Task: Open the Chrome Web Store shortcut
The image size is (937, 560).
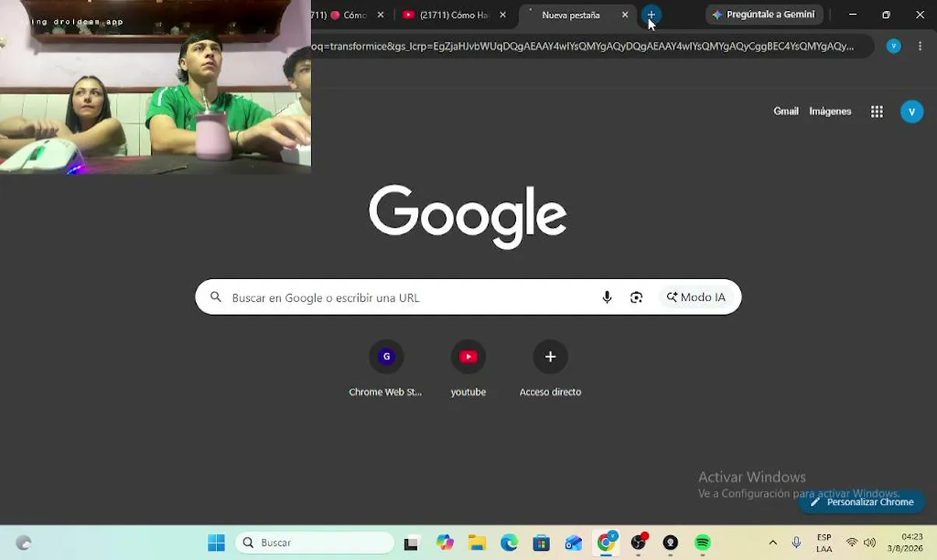Action: coord(386,369)
